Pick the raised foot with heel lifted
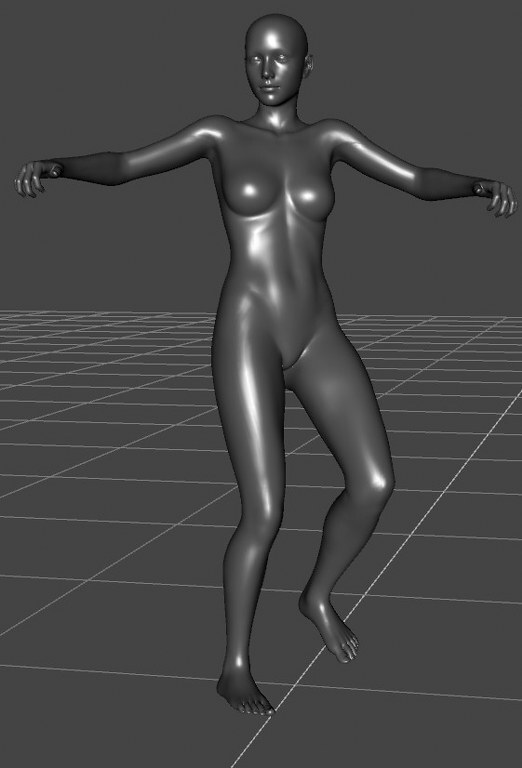 330,627
